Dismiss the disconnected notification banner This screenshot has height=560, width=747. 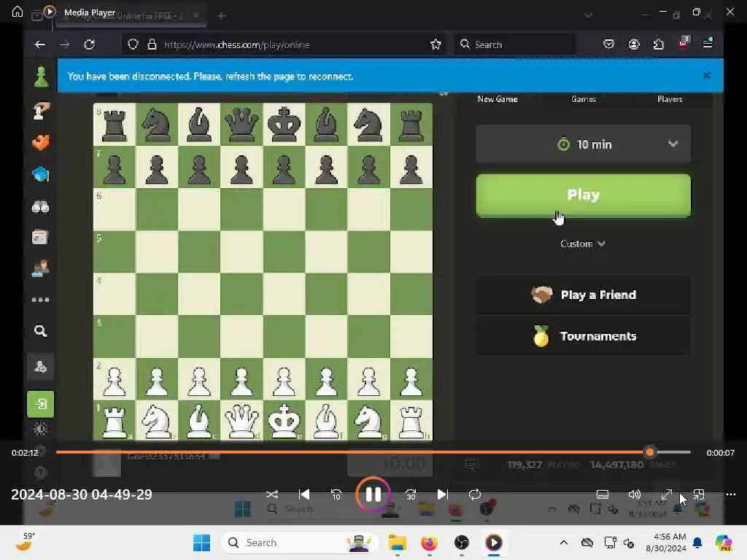(x=706, y=75)
